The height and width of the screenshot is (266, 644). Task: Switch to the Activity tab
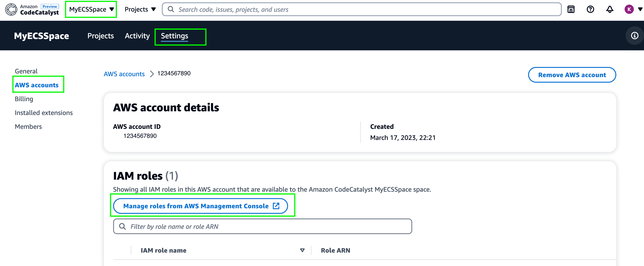pyautogui.click(x=137, y=36)
